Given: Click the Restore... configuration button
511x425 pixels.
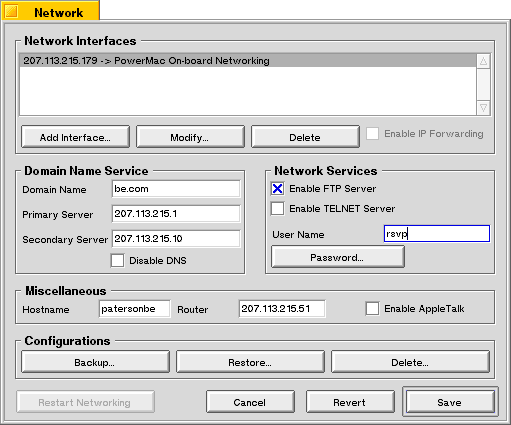Looking at the screenshot, I should (x=250, y=362).
